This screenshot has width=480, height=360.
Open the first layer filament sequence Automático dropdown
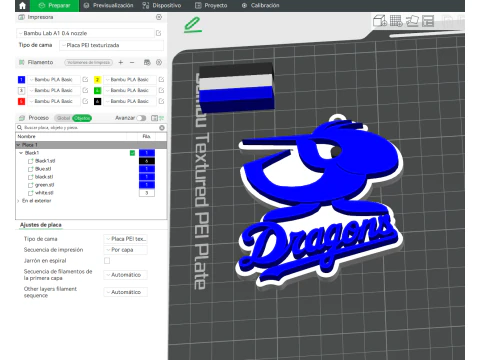coord(126,275)
